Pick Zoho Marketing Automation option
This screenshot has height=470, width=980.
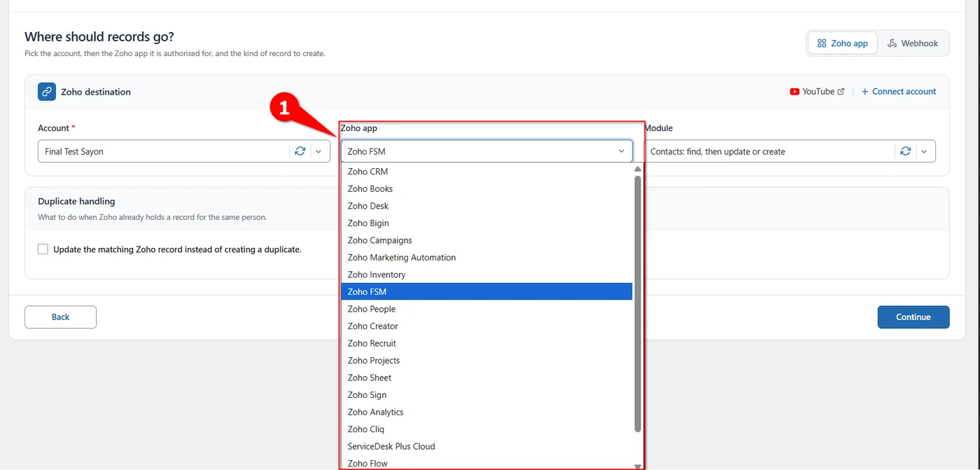click(x=486, y=258)
